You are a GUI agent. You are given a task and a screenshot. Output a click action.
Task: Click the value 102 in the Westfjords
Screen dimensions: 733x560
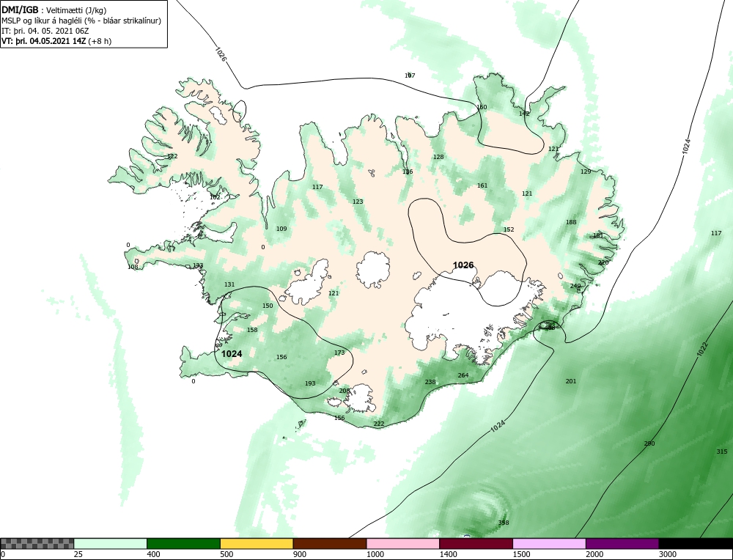click(x=215, y=197)
